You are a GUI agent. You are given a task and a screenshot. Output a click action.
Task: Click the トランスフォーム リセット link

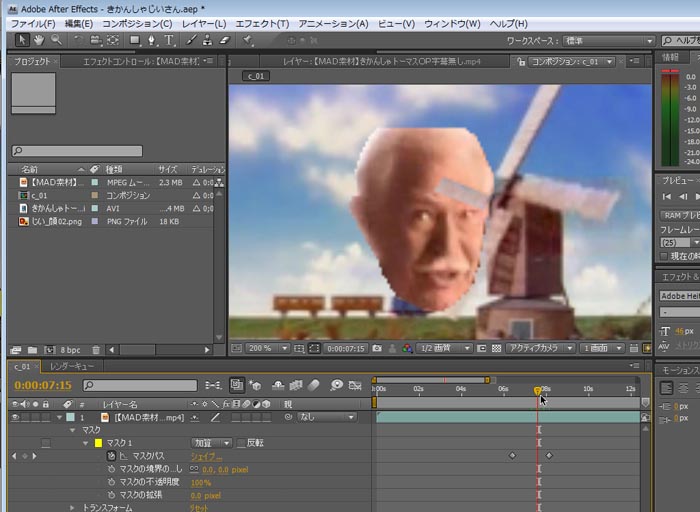[198, 508]
